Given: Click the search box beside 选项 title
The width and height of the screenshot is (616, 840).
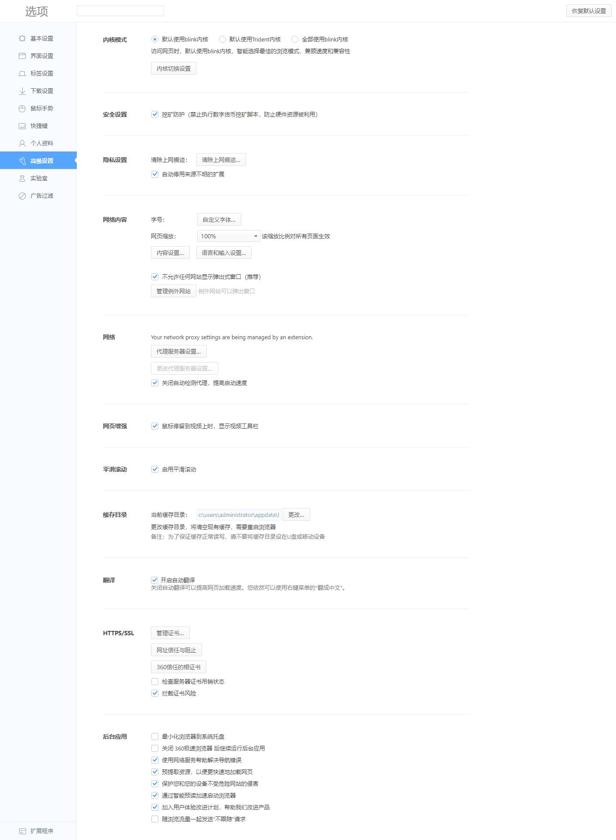Looking at the screenshot, I should 120,11.
